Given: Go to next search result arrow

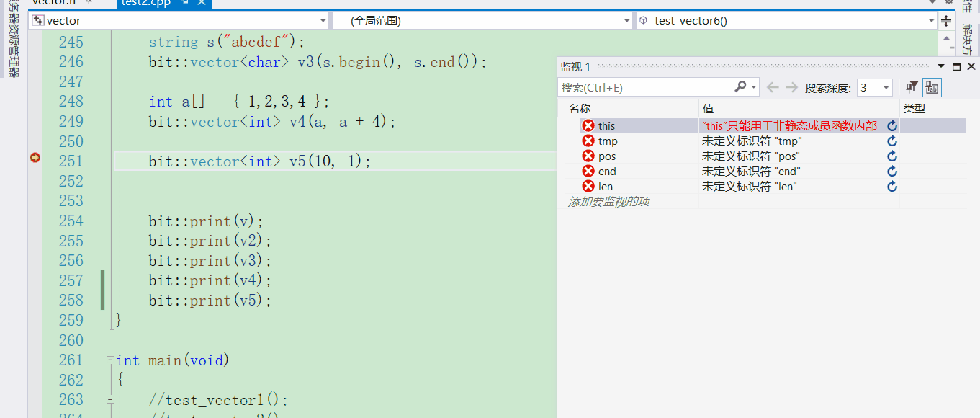Looking at the screenshot, I should click(791, 88).
